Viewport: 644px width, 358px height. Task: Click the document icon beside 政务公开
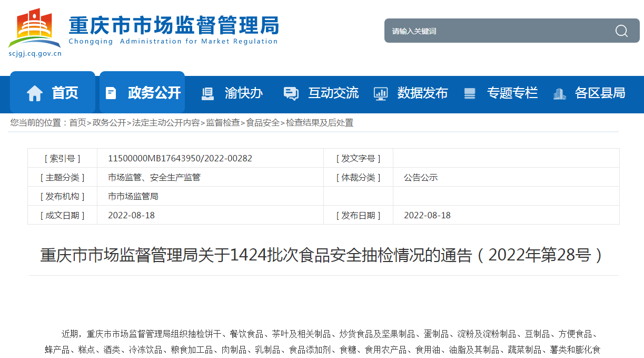point(111,93)
